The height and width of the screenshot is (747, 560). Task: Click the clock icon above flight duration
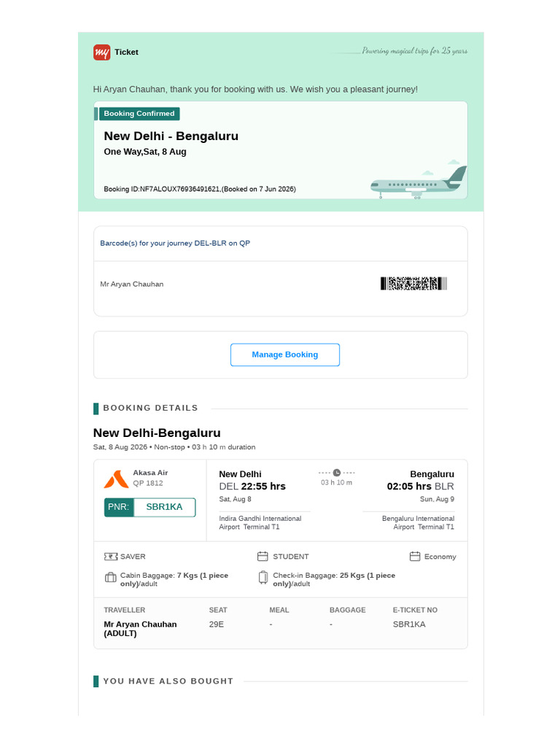pyautogui.click(x=337, y=473)
